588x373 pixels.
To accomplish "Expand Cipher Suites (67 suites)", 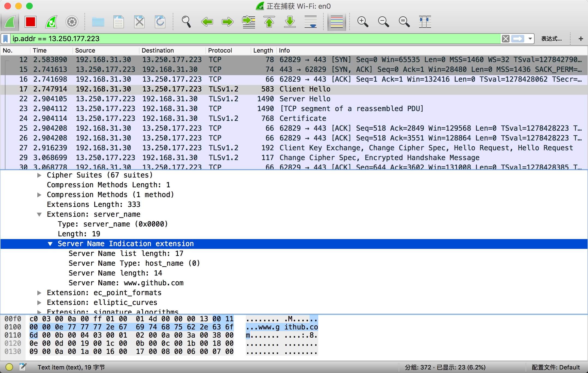I will 39,175.
